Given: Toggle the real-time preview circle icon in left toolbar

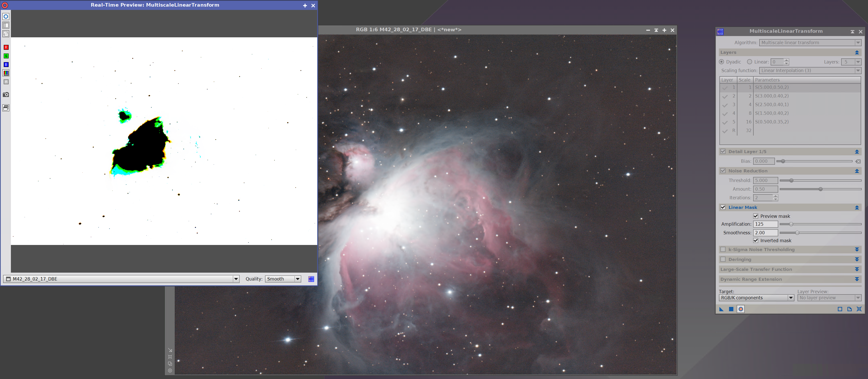Looking at the screenshot, I should pos(6,17).
